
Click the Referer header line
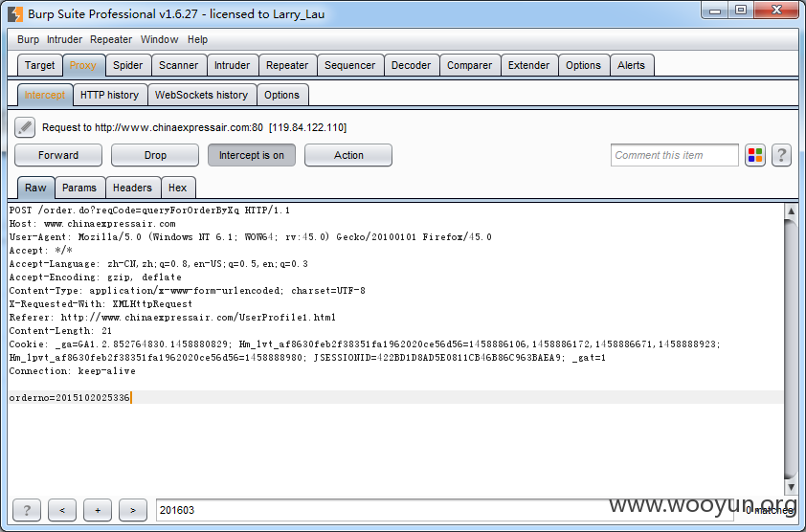pyautogui.click(x=172, y=317)
